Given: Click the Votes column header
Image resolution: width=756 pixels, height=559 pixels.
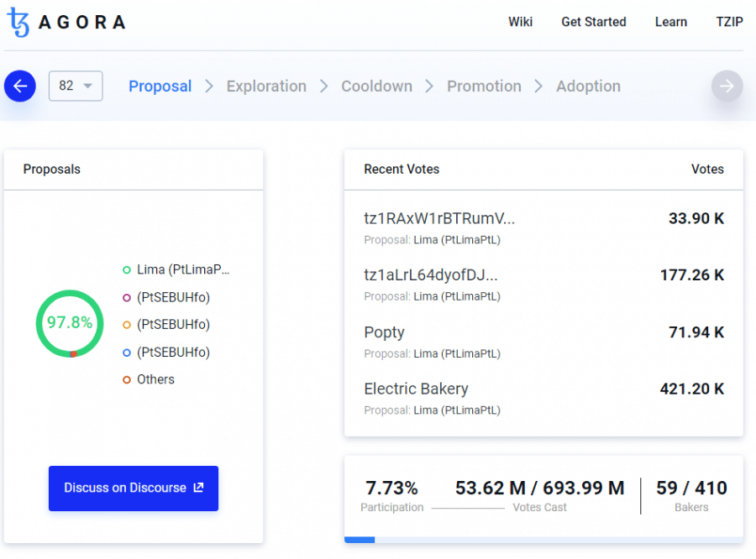Looking at the screenshot, I should tap(707, 170).
